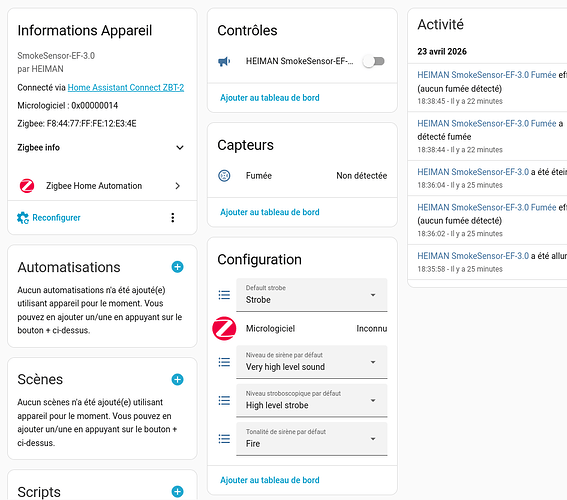The image size is (567, 500).
Task: Open the Zigbee Home Automation integration row
Action: tap(102, 186)
